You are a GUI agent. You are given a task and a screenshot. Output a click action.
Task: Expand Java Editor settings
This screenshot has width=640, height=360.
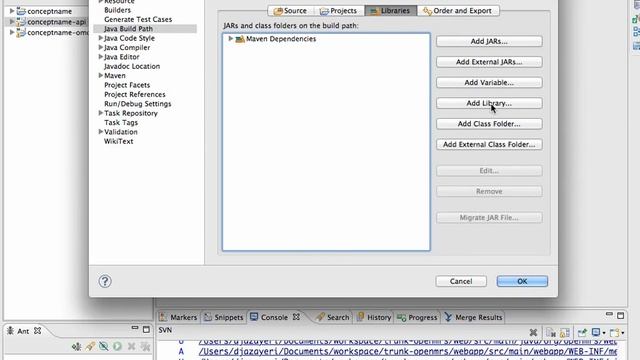[100, 57]
